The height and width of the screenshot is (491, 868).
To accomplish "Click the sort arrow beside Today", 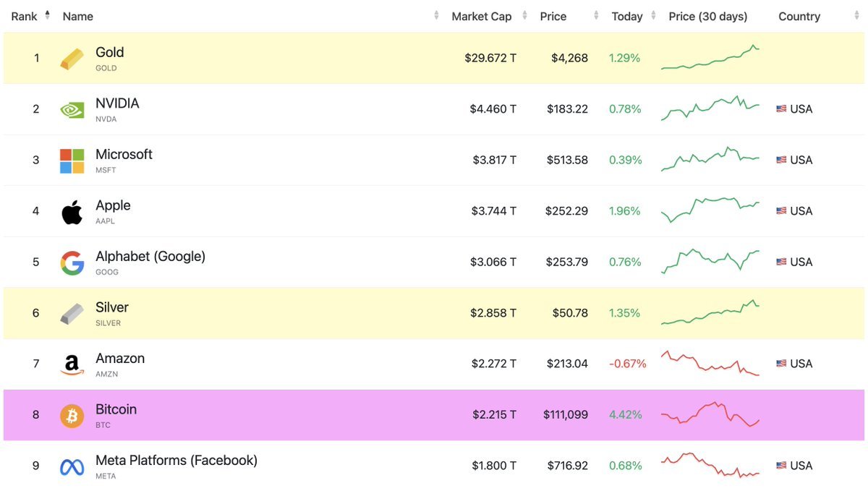I will (653, 14).
